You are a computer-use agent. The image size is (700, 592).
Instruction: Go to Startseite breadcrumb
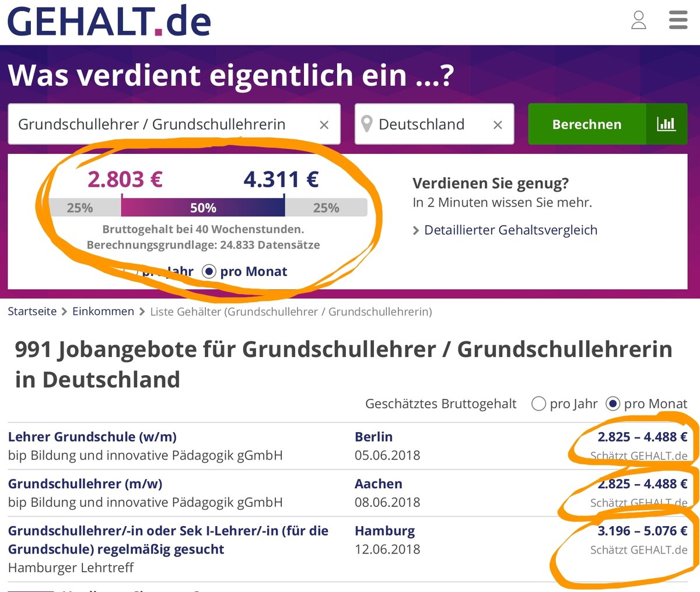32,311
